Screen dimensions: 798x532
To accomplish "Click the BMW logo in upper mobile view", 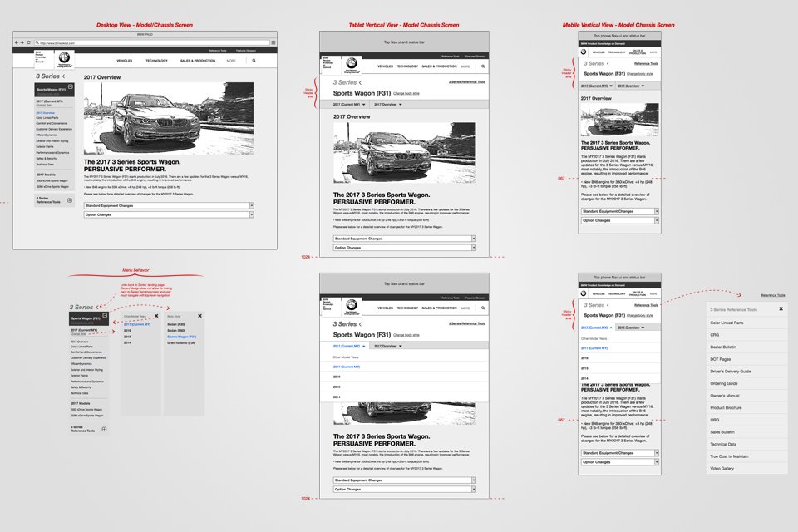I will click(x=584, y=52).
